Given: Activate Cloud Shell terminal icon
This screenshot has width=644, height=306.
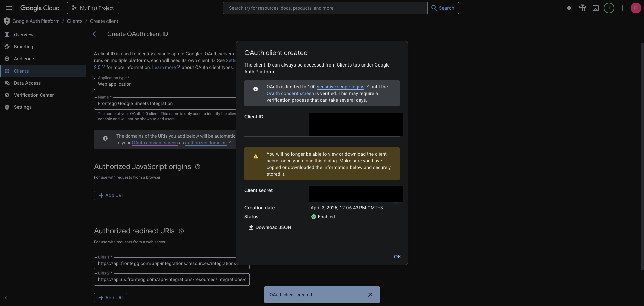Looking at the screenshot, I should [x=596, y=8].
